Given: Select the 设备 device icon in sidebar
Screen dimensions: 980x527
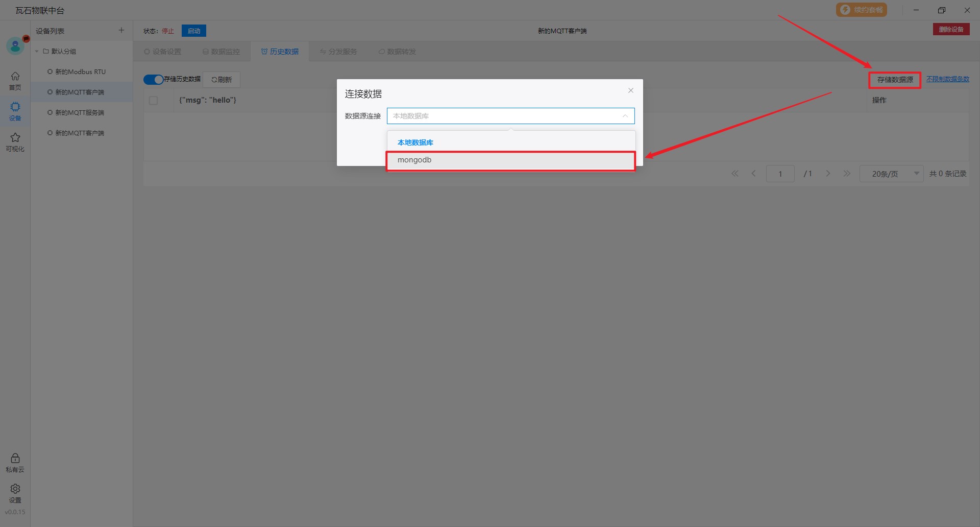Looking at the screenshot, I should [15, 111].
